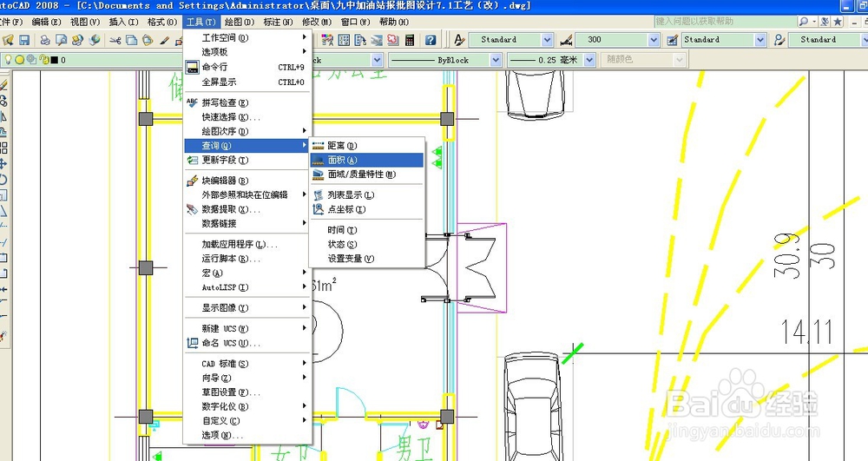Select the Erase tool in left toolbar
The image size is (868, 461).
pyautogui.click(x=3, y=85)
